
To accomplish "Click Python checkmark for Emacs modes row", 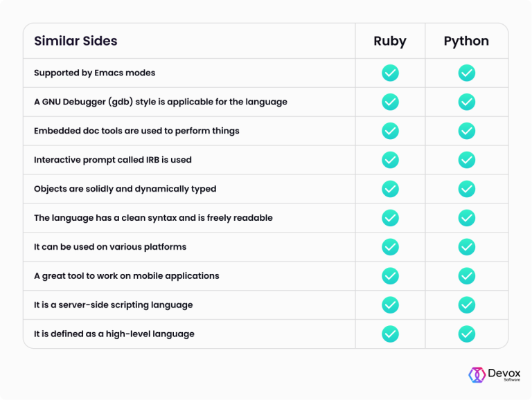I will click(x=466, y=73).
